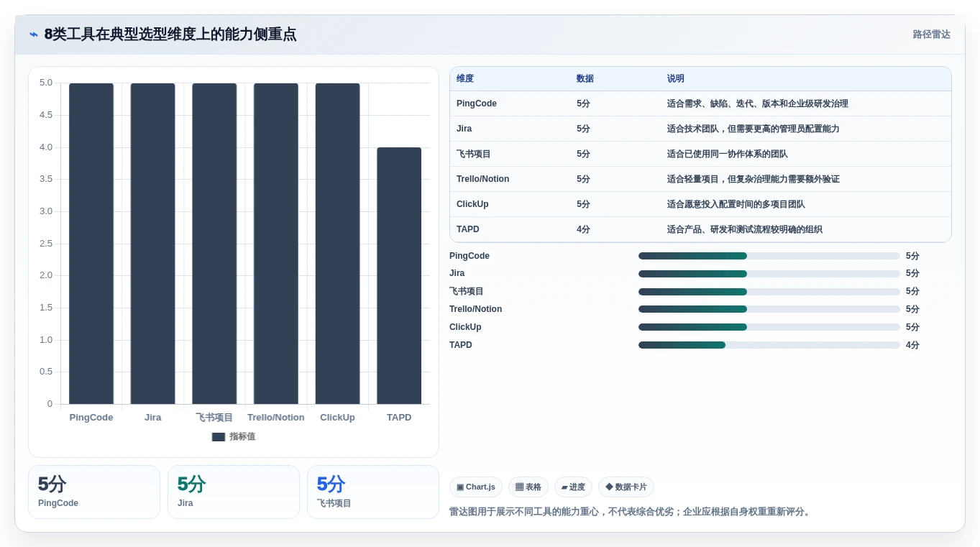Click the PingCode label in progress list

click(470, 256)
